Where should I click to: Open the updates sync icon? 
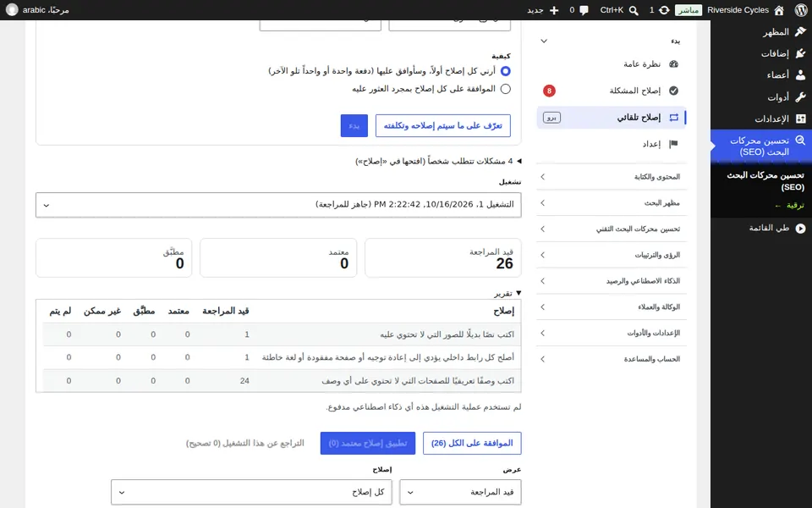(664, 10)
